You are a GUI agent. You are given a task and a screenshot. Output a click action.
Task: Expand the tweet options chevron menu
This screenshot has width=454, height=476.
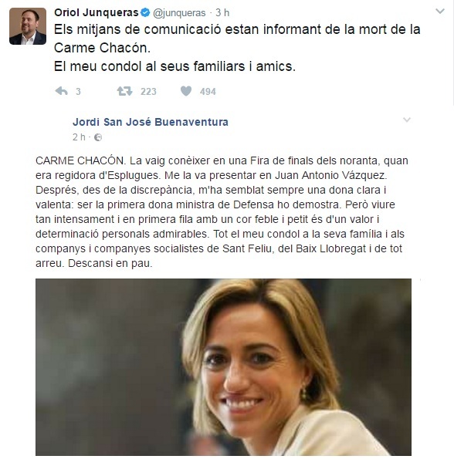tap(440, 12)
